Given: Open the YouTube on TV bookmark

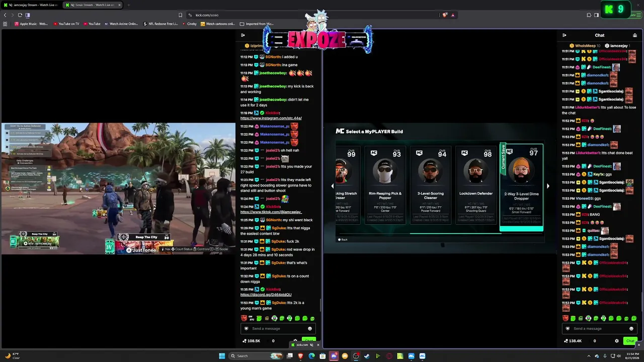Looking at the screenshot, I should point(65,24).
